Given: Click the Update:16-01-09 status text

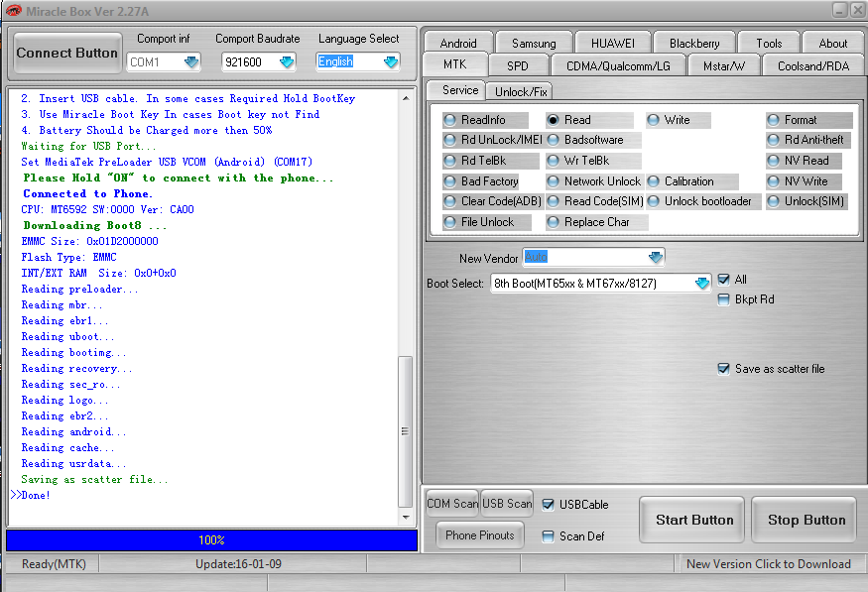Looking at the screenshot, I should pos(239,564).
